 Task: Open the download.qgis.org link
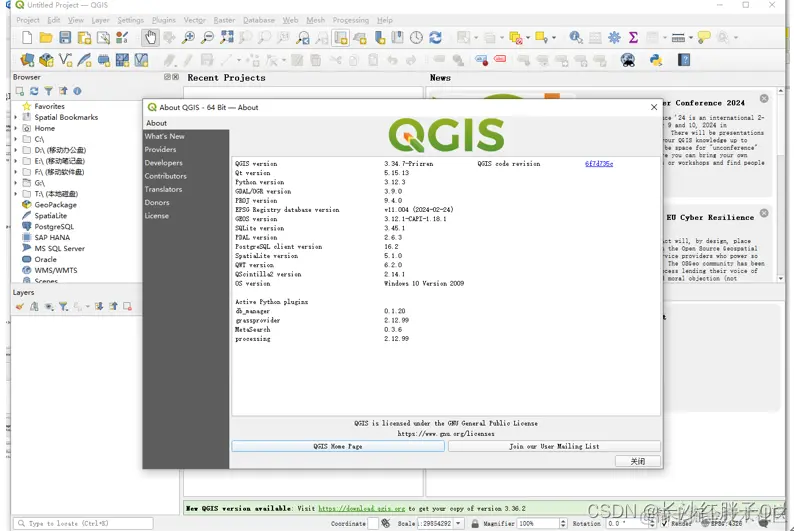coord(362,508)
